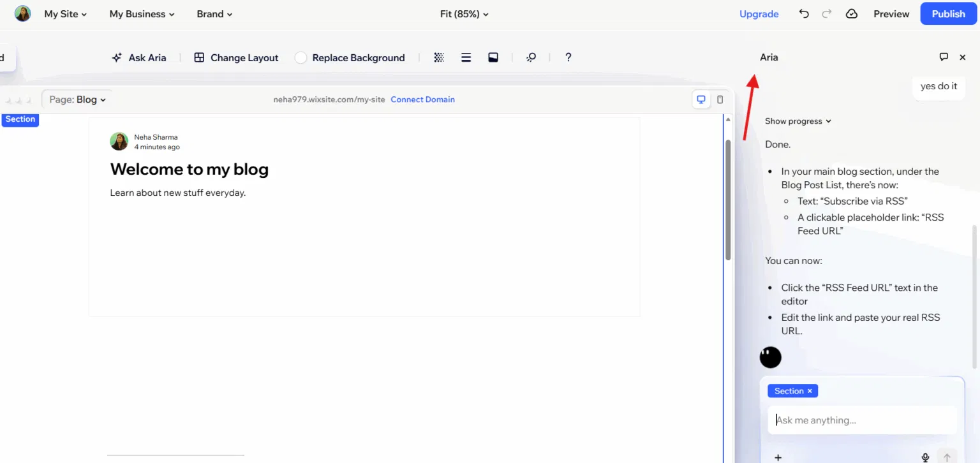Click the Connect Domain link
Viewport: 980px width, 463px height.
point(422,99)
